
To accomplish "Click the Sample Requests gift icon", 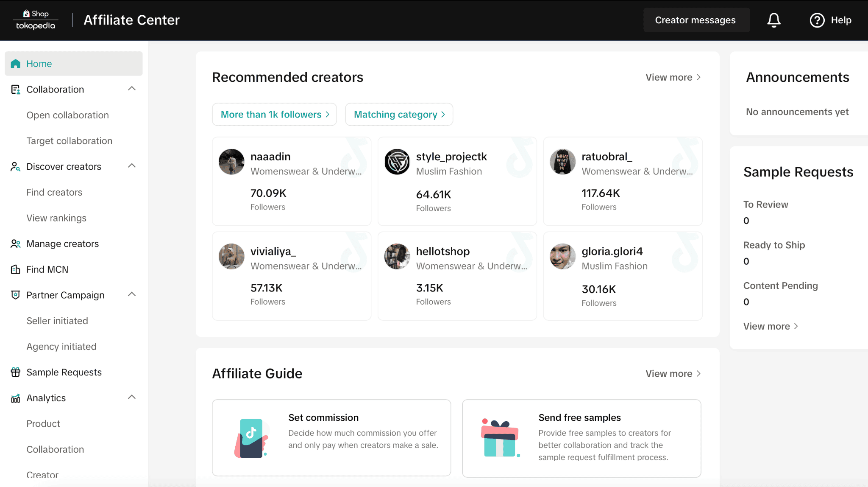I will pos(16,372).
